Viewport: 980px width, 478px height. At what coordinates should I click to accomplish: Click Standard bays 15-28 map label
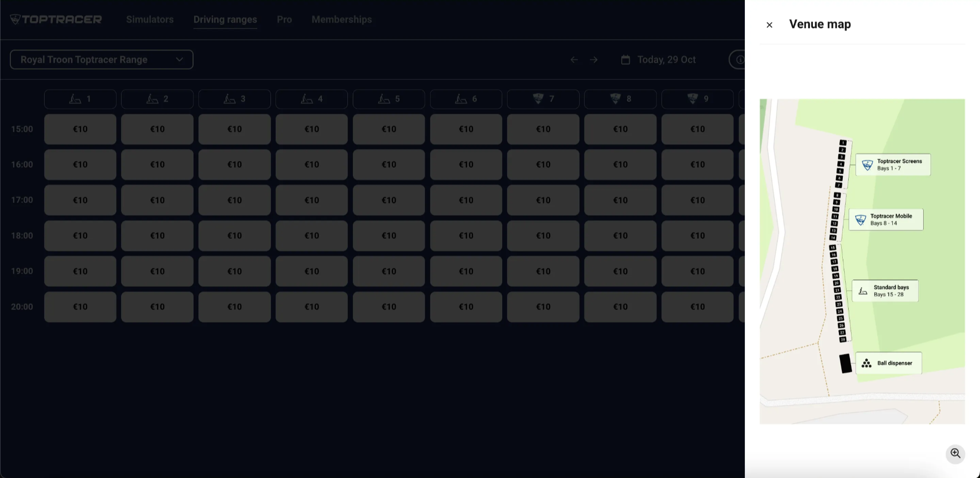(885, 291)
